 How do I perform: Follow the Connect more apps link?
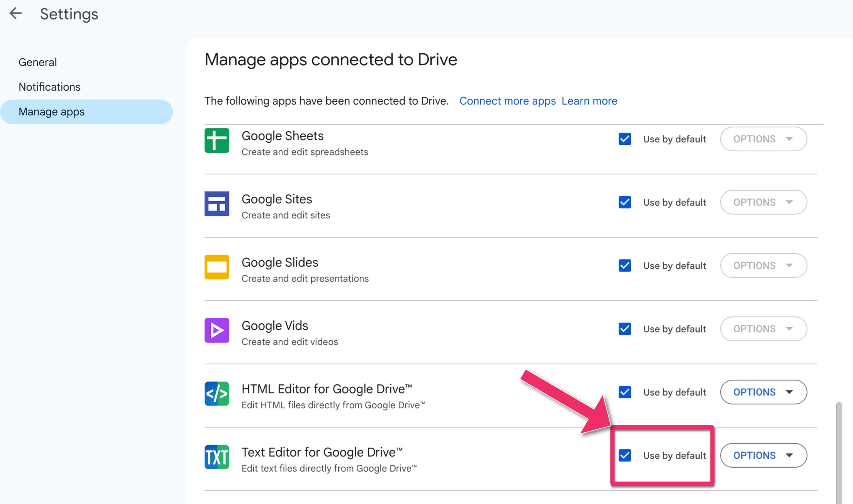508,101
